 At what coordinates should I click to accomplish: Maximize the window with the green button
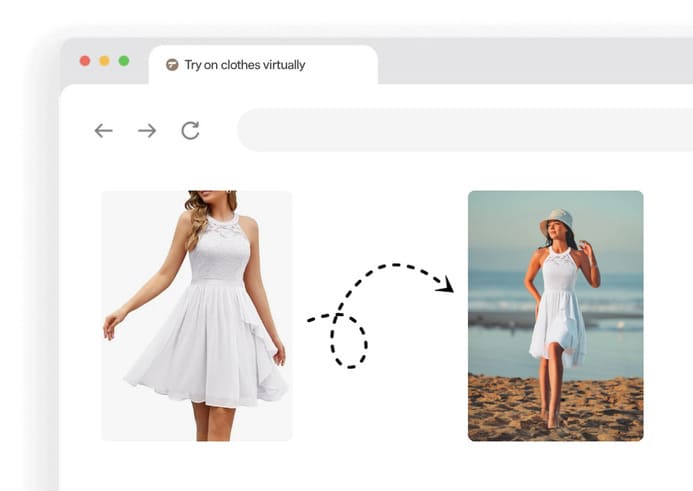click(x=124, y=61)
